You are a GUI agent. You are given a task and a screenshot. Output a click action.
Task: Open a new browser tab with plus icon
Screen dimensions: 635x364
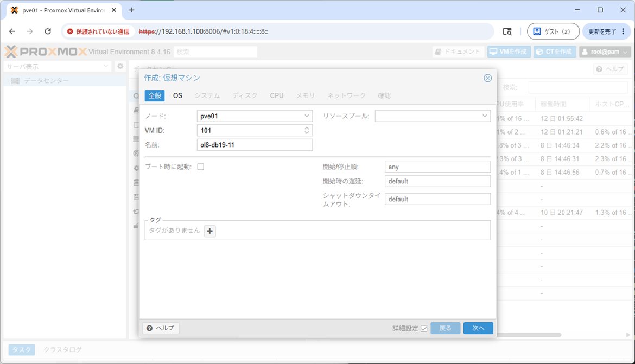point(132,10)
